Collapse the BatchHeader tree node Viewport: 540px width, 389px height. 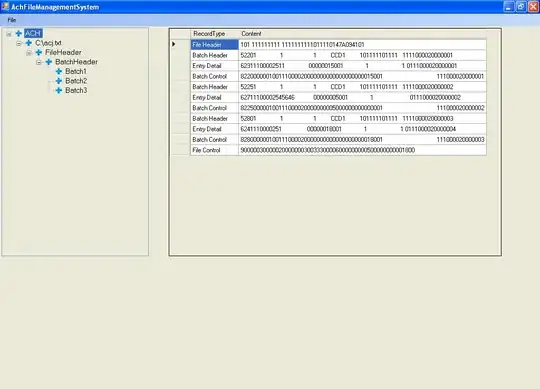coord(39,62)
